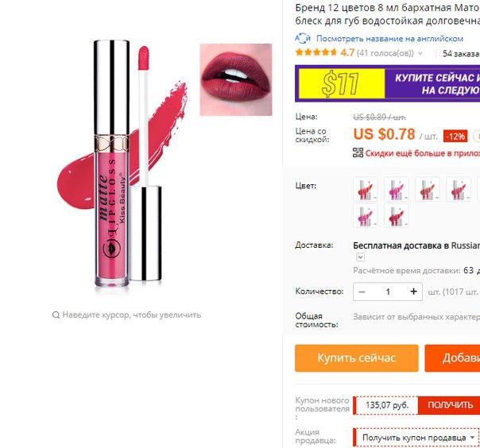The height and width of the screenshot is (448, 480).
Task: Click ПОЛУЧИТЬ to claim new user coupon
Action: pos(449,405)
